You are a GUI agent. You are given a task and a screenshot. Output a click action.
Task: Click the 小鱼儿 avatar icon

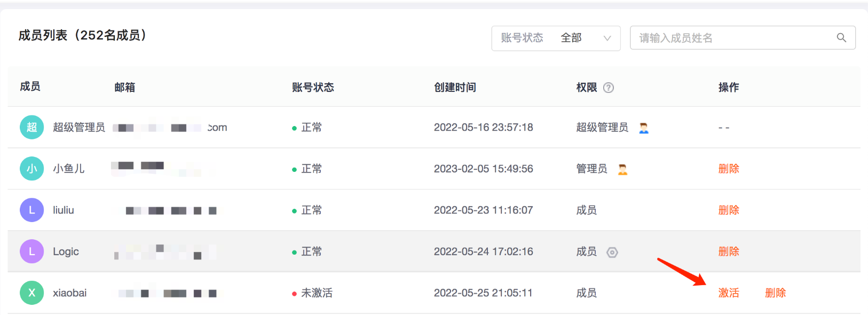coord(31,169)
